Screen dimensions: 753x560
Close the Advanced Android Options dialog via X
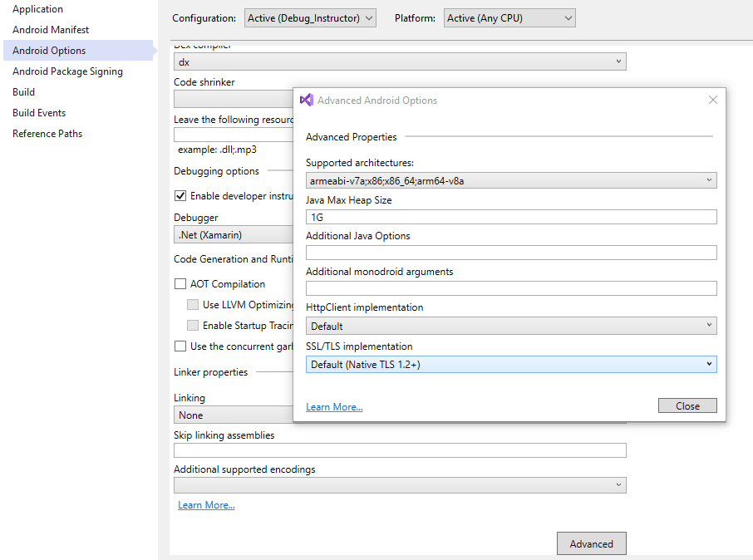[712, 100]
